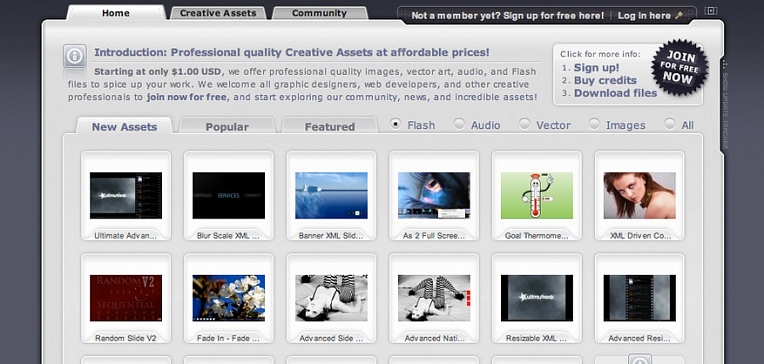Click the info icon beside Introduction heading
The image size is (764, 364).
coord(75,56)
